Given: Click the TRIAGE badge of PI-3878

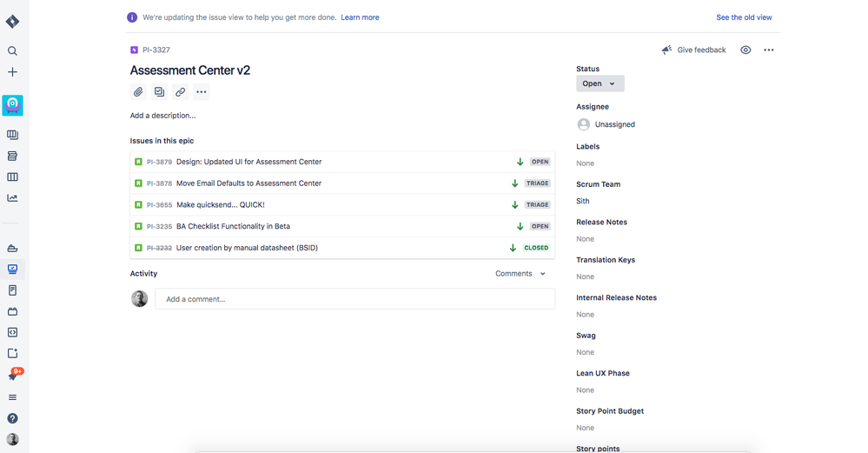Looking at the screenshot, I should (x=537, y=183).
